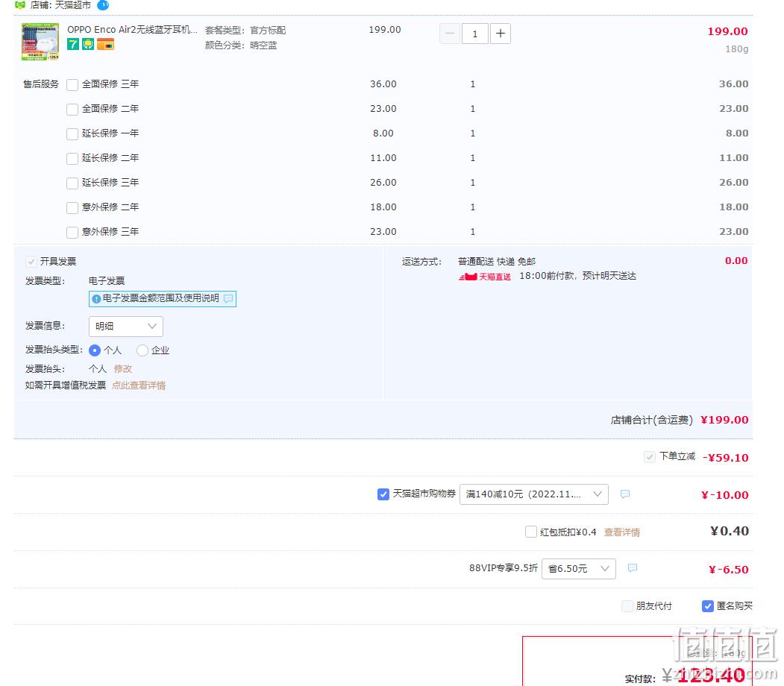Click 查看详情 link for red packet
784x686 pixels.
point(622,532)
